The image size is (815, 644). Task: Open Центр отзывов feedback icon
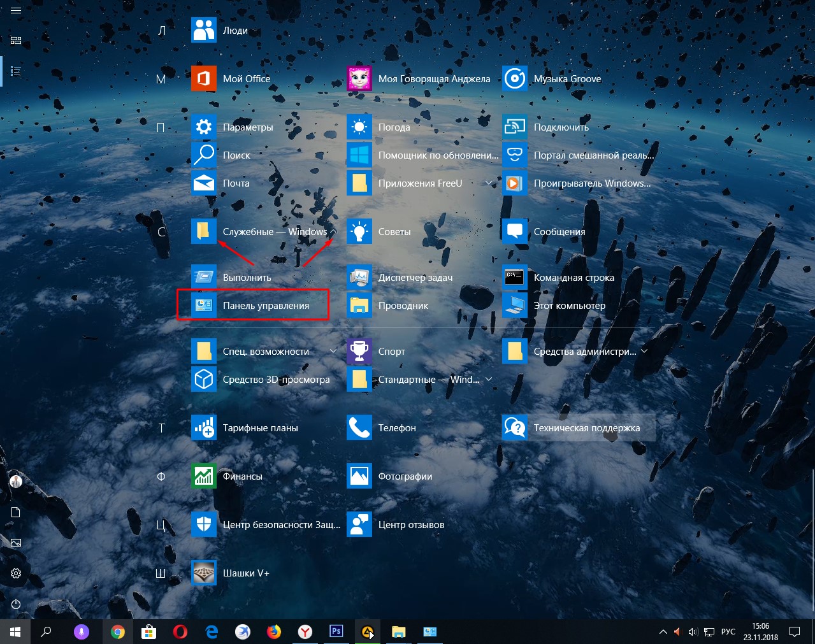point(359,524)
